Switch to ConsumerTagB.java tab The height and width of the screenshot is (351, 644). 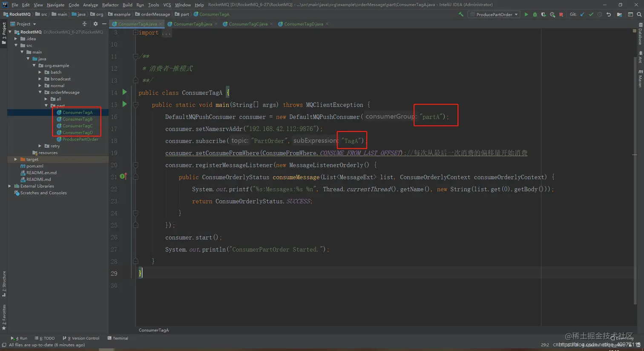[193, 24]
